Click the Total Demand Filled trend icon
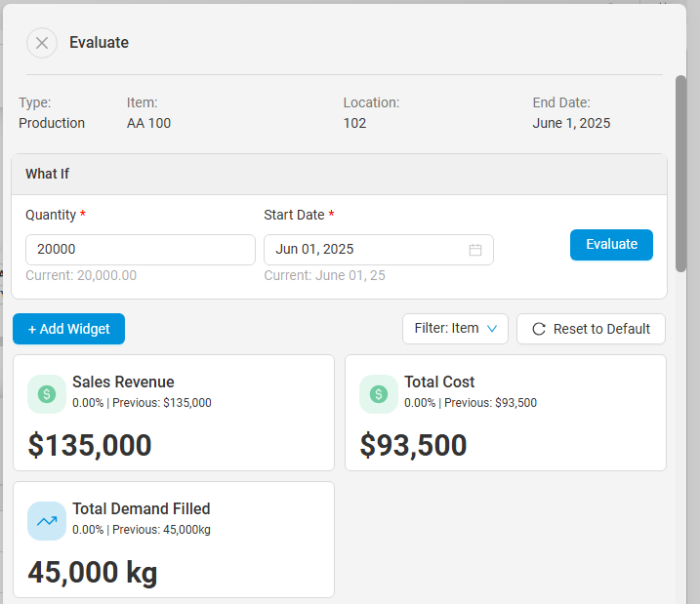 (x=47, y=521)
